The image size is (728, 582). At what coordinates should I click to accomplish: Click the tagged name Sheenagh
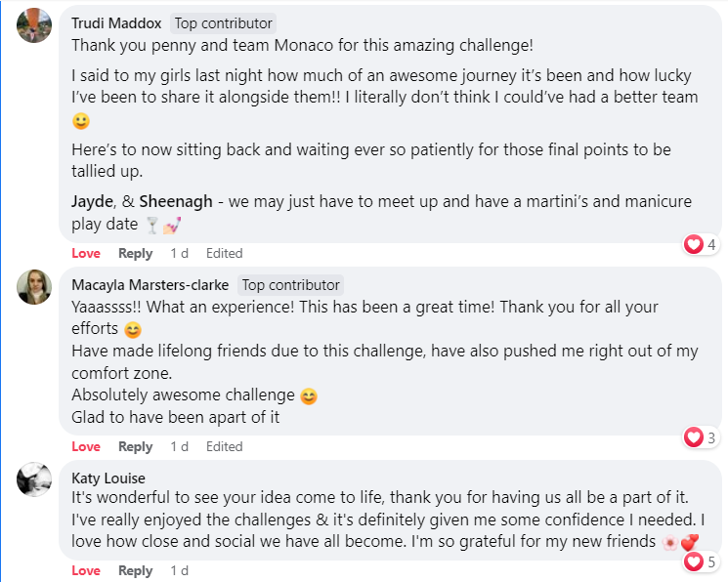coord(177,201)
